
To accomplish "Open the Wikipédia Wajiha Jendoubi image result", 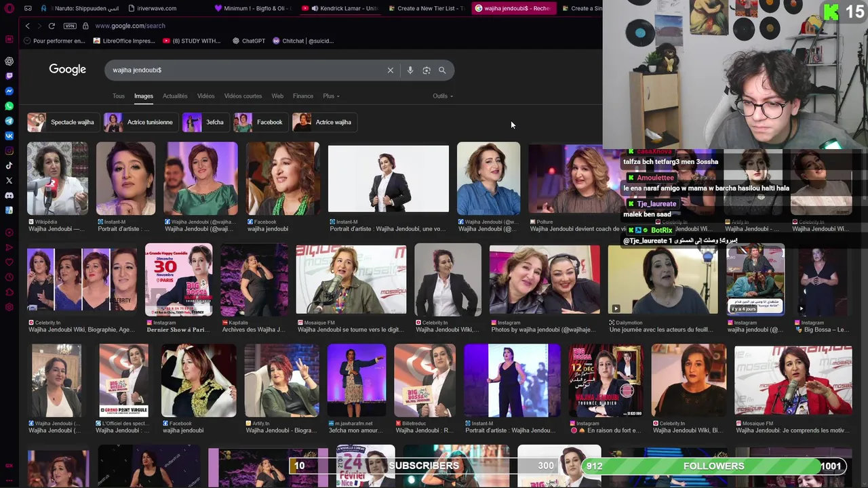I will tap(58, 179).
